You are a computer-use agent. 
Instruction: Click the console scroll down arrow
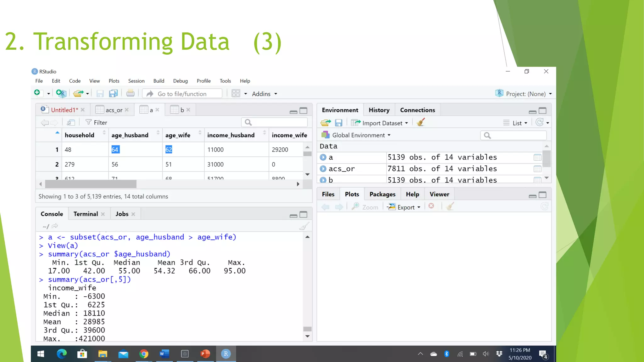[308, 336]
